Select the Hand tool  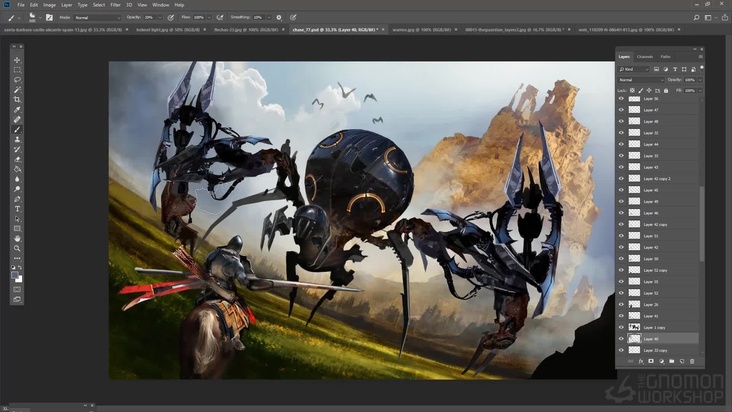click(17, 238)
